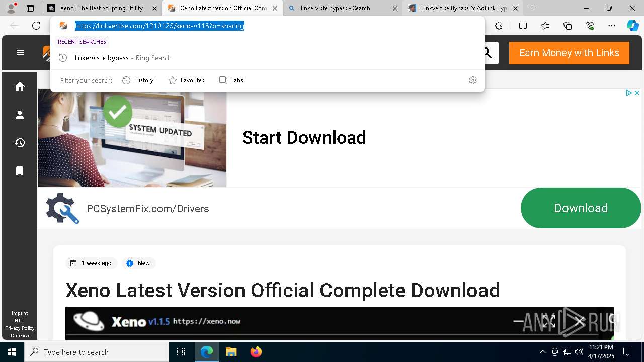
Task: Click the 1 week ago date label
Action: tap(91, 263)
